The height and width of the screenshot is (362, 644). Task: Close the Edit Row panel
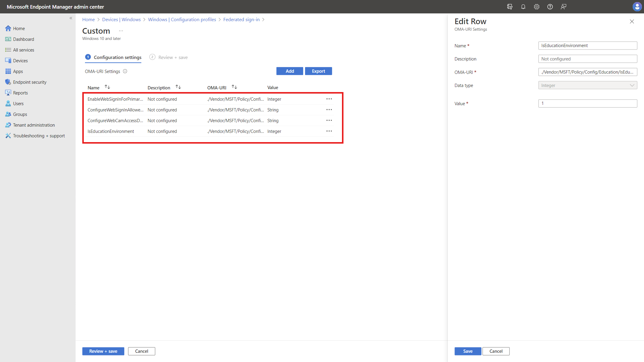[632, 21]
